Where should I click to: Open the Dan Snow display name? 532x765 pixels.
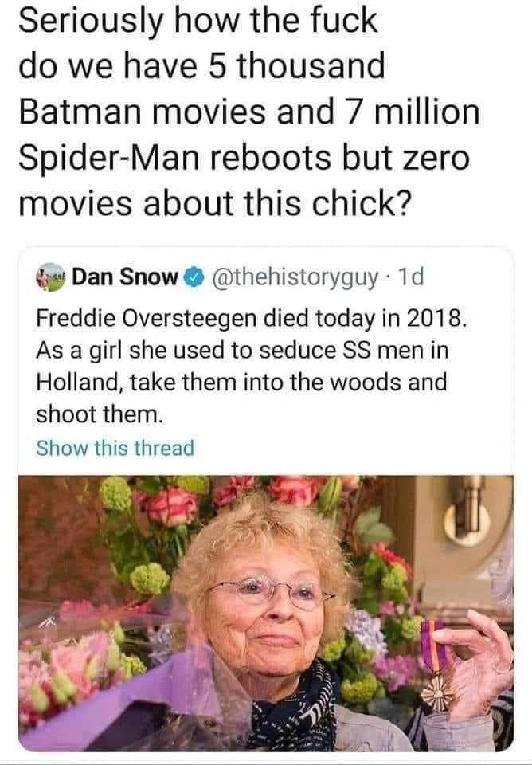pos(124,278)
